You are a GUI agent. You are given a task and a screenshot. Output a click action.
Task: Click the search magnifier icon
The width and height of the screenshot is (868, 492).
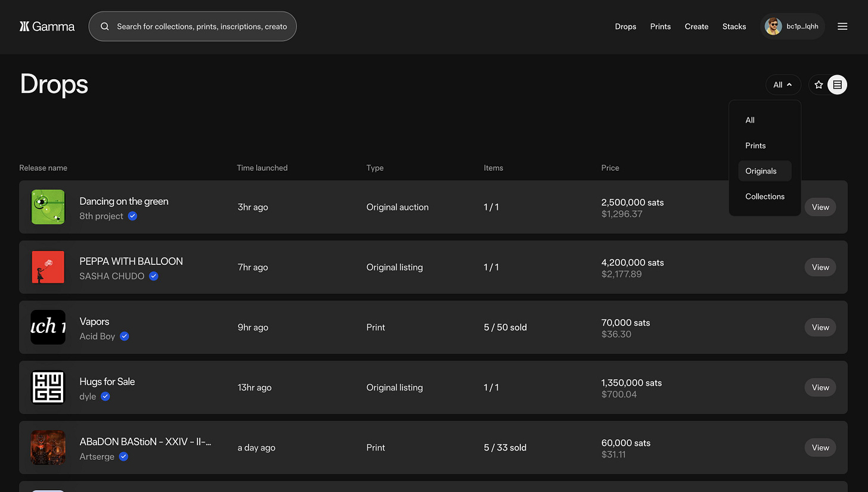tap(105, 26)
